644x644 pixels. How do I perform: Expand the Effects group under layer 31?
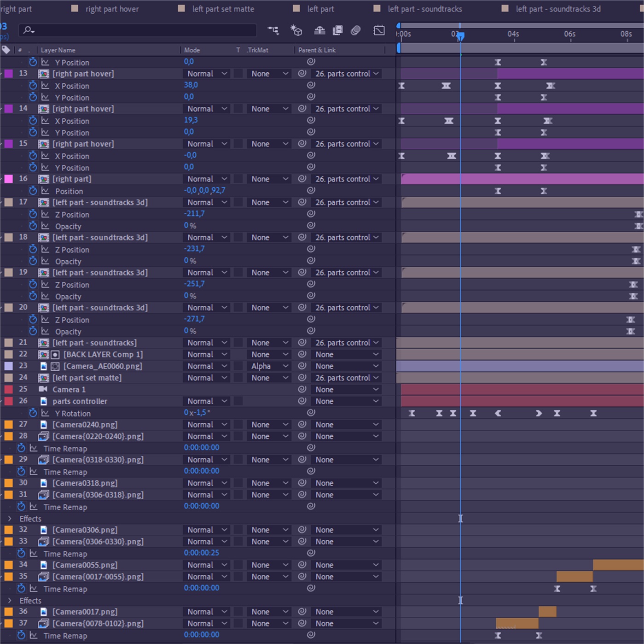[x=10, y=519]
